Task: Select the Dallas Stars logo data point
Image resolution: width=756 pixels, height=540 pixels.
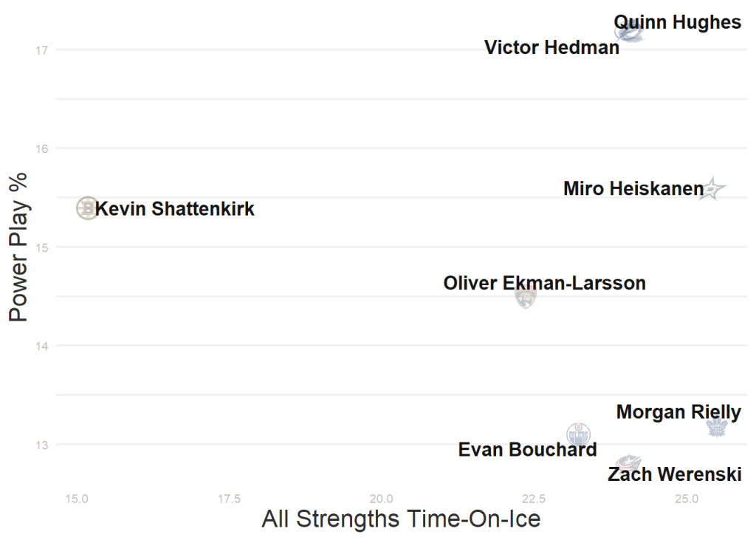Action: (x=712, y=189)
